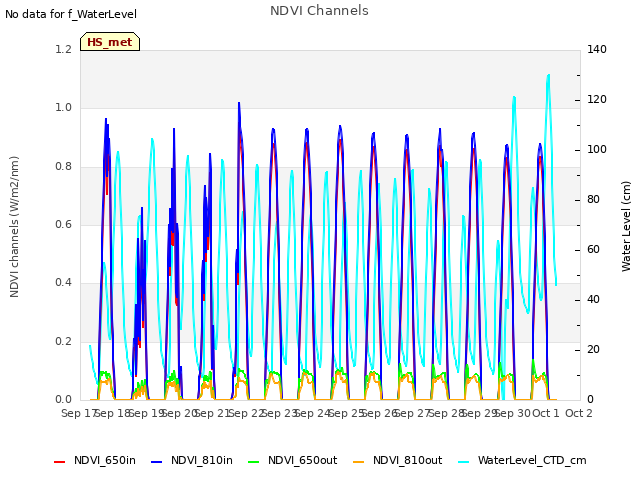Click the Oct 2 date label
This screenshot has width=640, height=480.
tap(579, 413)
